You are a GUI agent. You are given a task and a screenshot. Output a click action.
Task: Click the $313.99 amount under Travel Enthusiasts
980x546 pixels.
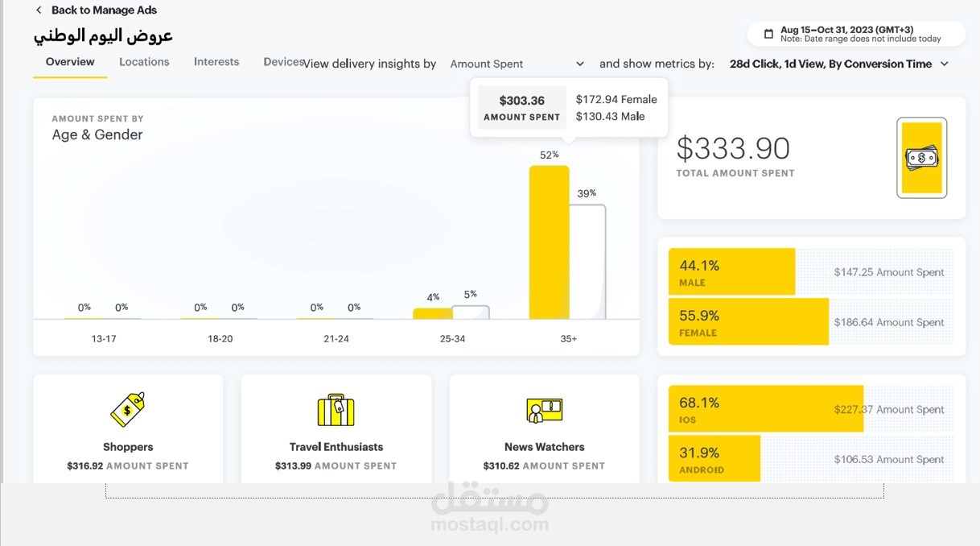click(293, 465)
